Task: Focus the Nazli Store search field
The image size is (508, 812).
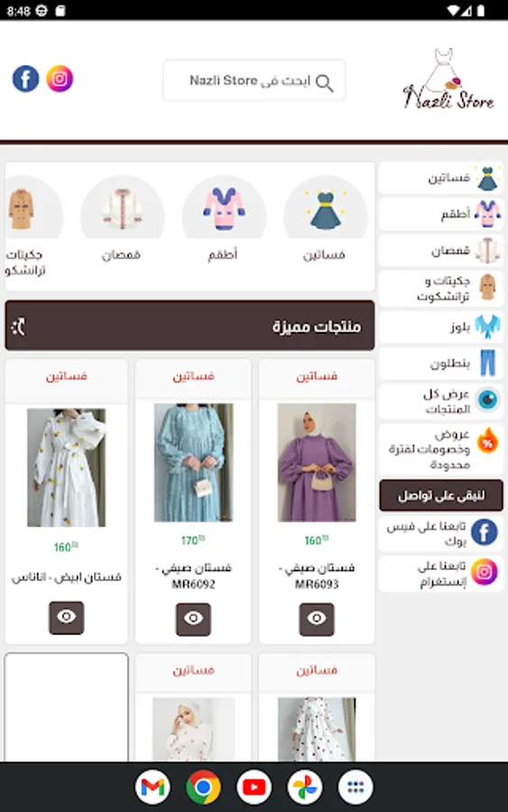Action: (254, 81)
